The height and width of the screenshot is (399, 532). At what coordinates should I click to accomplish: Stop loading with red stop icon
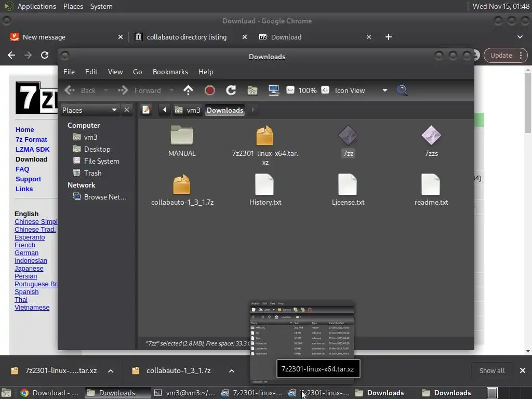pos(210,90)
